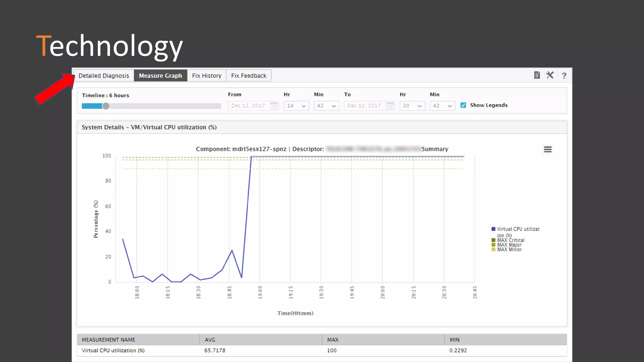Image resolution: width=644 pixels, height=362 pixels.
Task: Toggle Virtual CPU utilization legend swatch
Action: (493, 229)
